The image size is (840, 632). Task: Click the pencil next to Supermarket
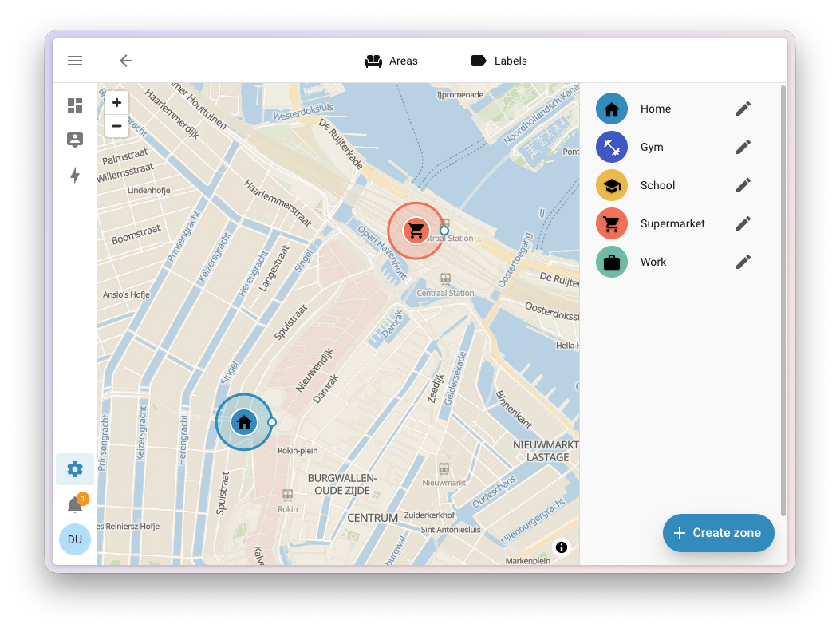pyautogui.click(x=743, y=223)
